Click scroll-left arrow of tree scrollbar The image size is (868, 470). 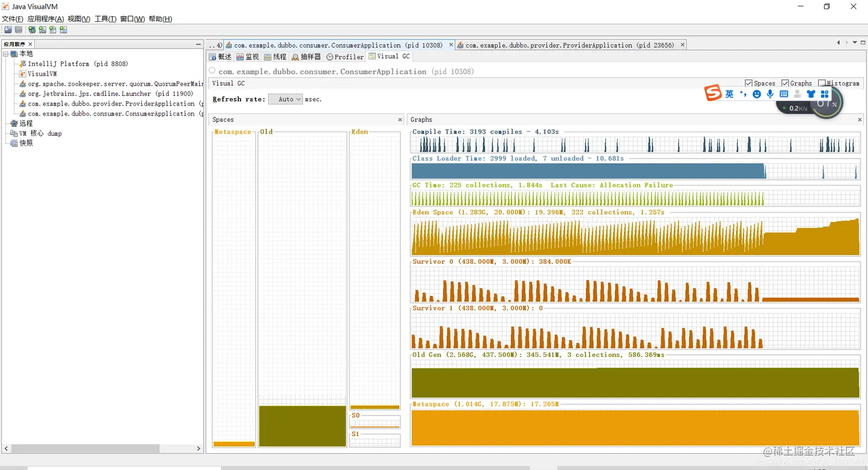[6, 448]
